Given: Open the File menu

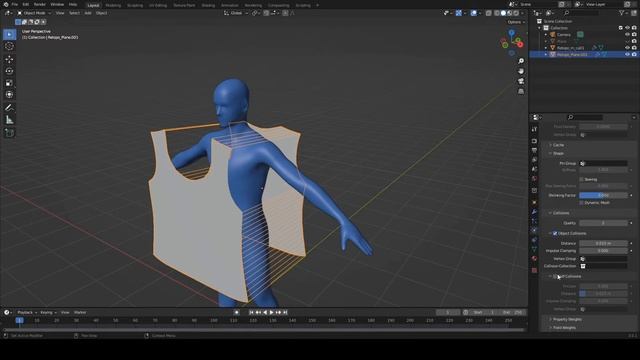Looking at the screenshot, I should [x=15, y=4].
